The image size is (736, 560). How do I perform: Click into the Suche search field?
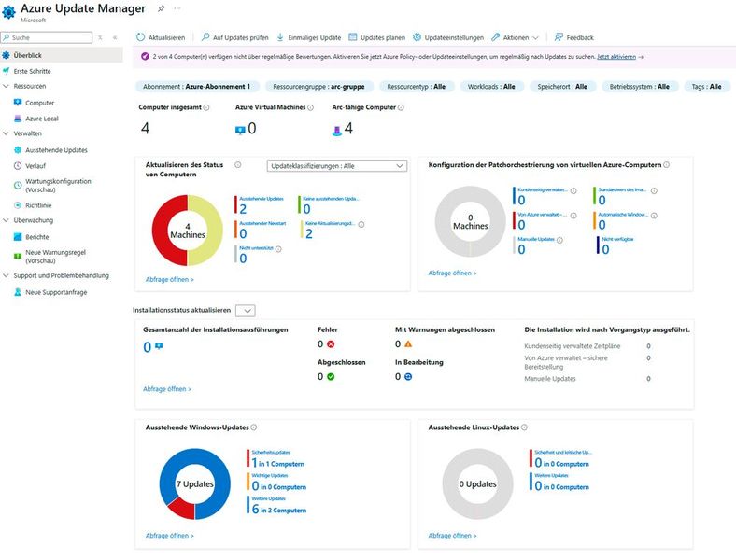(47, 37)
